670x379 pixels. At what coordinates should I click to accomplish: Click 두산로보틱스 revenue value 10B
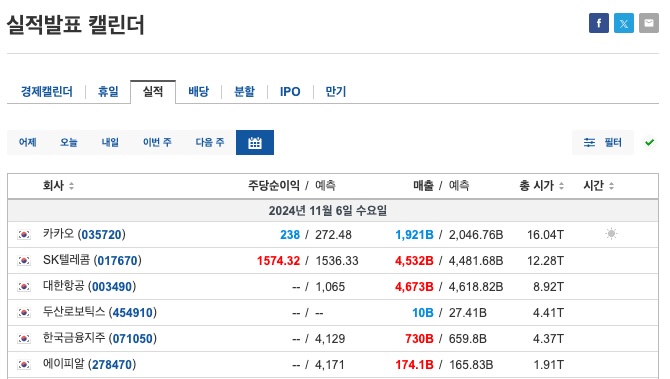pyautogui.click(x=423, y=313)
